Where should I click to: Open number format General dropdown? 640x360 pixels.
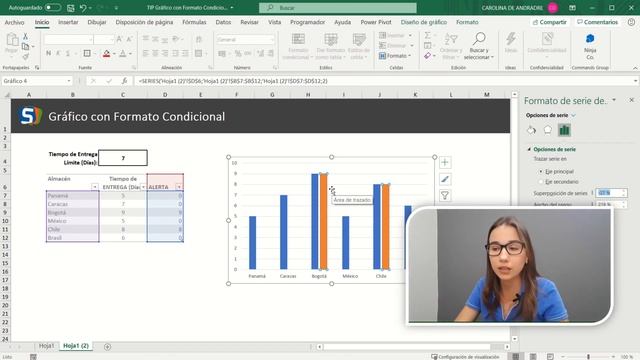click(272, 39)
